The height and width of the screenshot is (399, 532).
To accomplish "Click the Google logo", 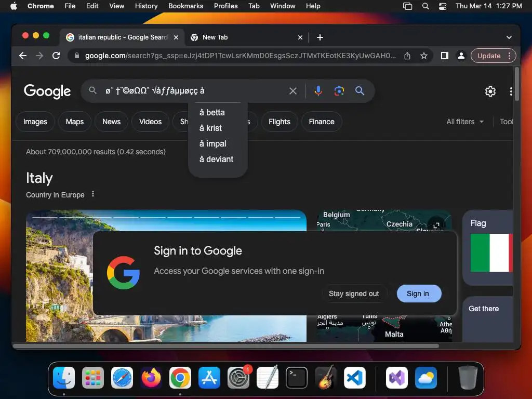I will pyautogui.click(x=47, y=91).
